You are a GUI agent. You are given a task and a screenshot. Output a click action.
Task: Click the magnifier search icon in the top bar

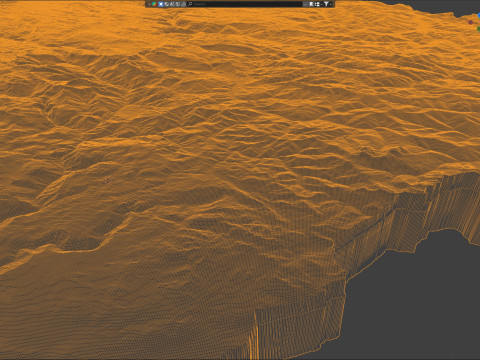point(190,4)
